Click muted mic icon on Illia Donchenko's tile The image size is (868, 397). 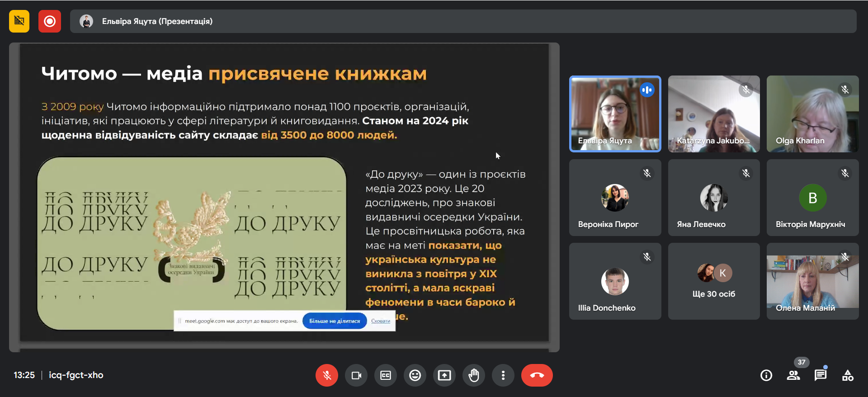point(647,257)
